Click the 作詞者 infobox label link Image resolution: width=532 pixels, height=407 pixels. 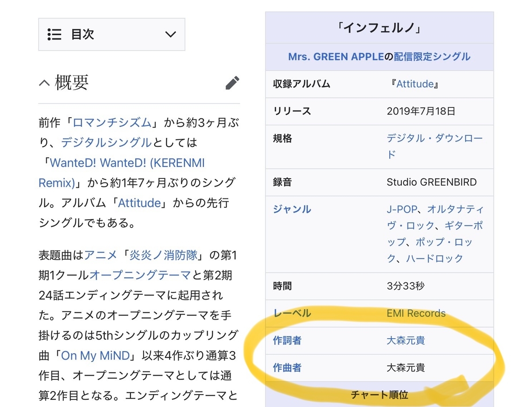click(287, 341)
